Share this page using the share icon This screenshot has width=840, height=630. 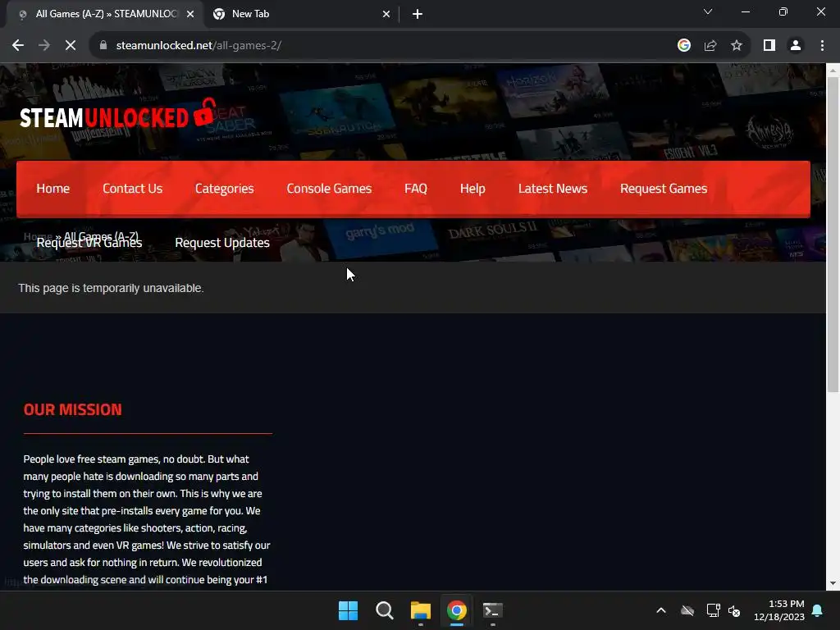710,46
